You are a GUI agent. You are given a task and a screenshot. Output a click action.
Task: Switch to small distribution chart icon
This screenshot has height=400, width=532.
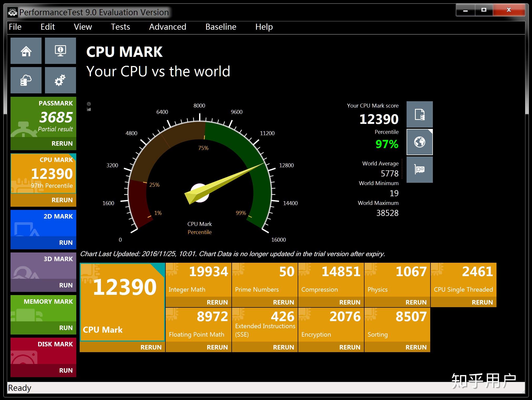click(89, 109)
